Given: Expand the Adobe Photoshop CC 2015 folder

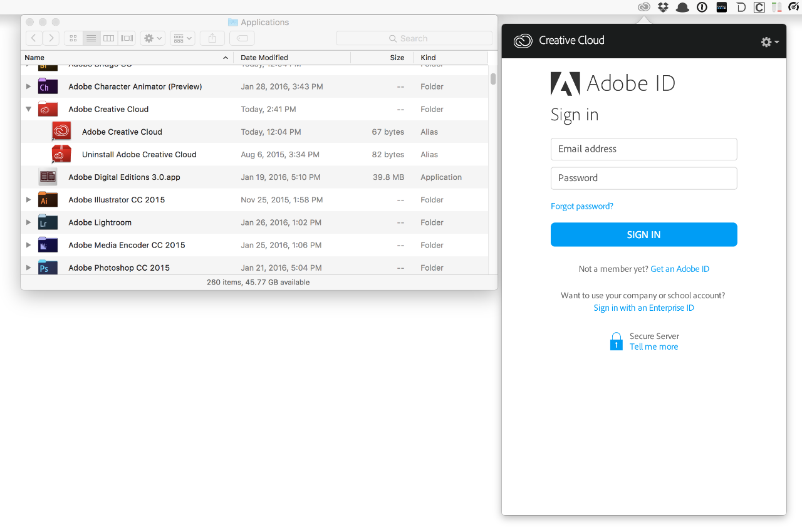Looking at the screenshot, I should click(x=28, y=268).
